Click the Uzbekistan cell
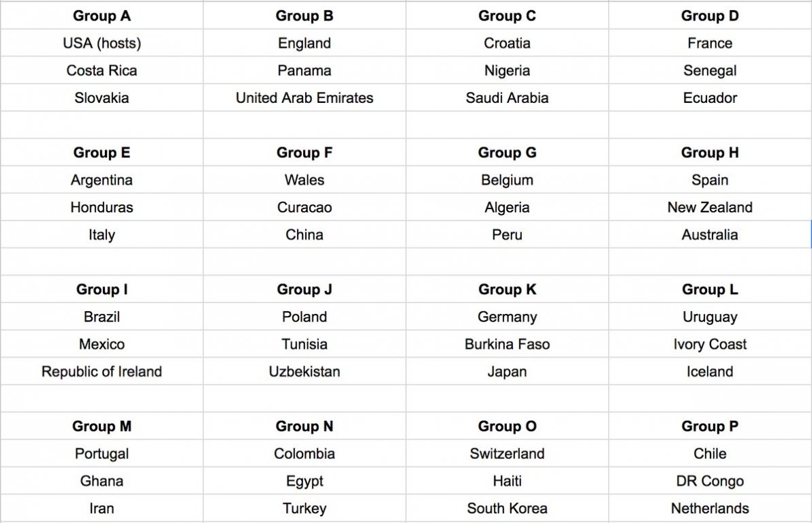The image size is (812, 523). [x=304, y=371]
